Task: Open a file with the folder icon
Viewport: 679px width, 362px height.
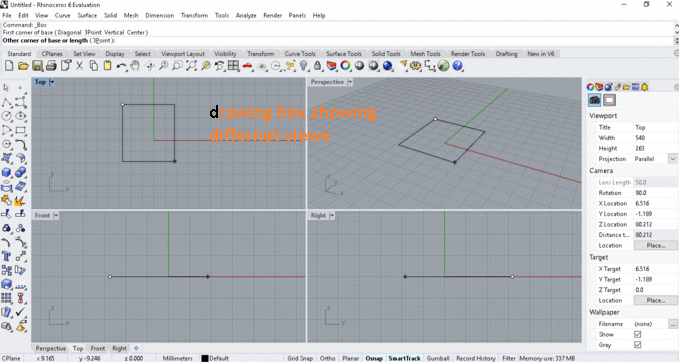Action: 23,65
